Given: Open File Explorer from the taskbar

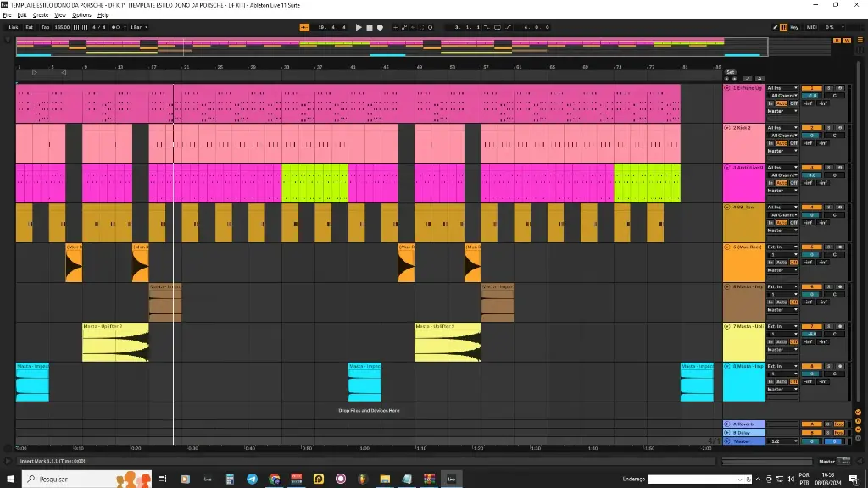Looking at the screenshot, I should pyautogui.click(x=385, y=480).
